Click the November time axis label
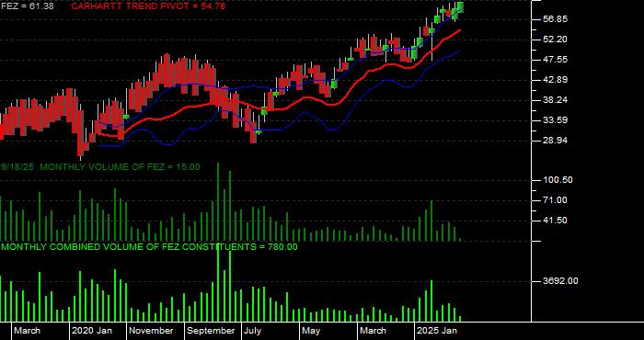 click(151, 331)
